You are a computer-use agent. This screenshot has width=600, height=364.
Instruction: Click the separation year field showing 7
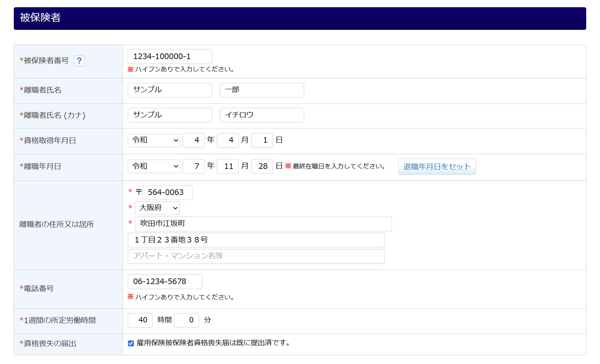pos(193,166)
